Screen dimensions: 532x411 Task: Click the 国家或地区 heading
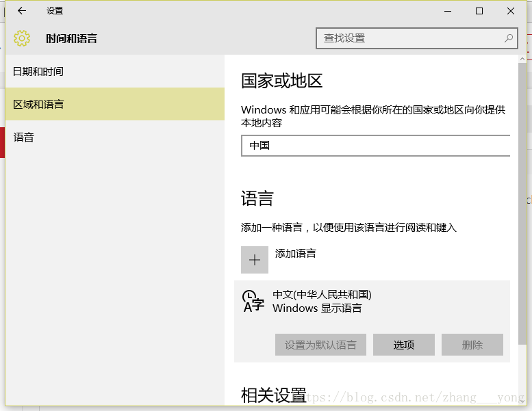(281, 81)
